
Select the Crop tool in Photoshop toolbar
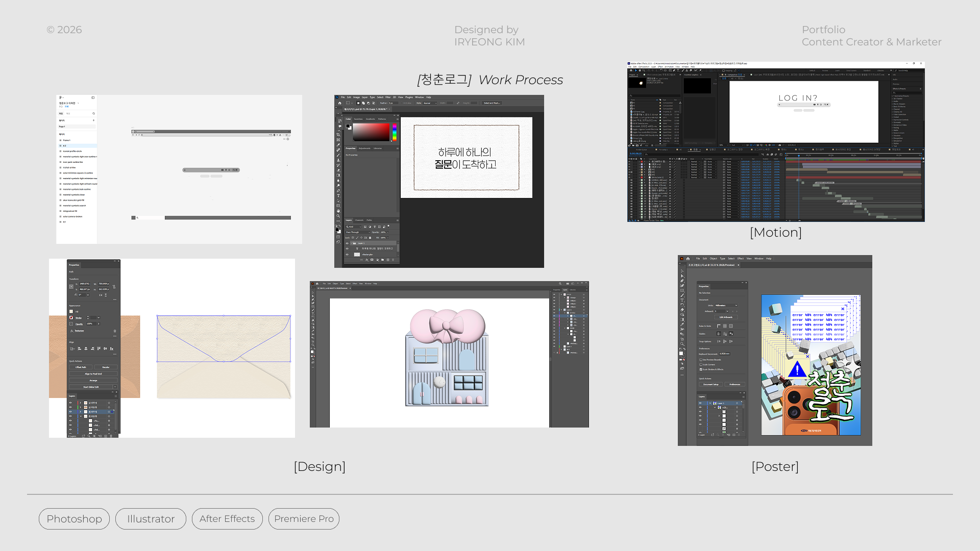point(338,135)
